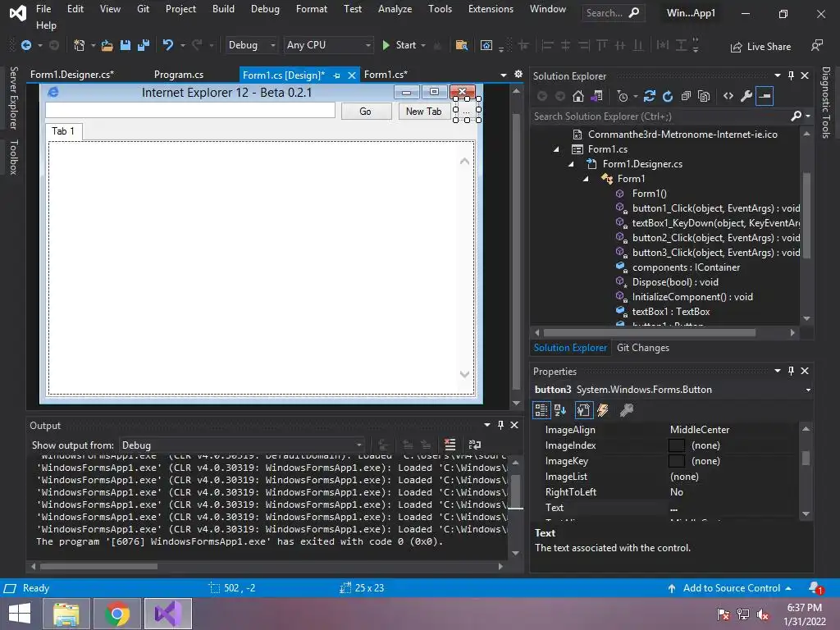Open the Any CPU platform dropdown

tap(328, 45)
